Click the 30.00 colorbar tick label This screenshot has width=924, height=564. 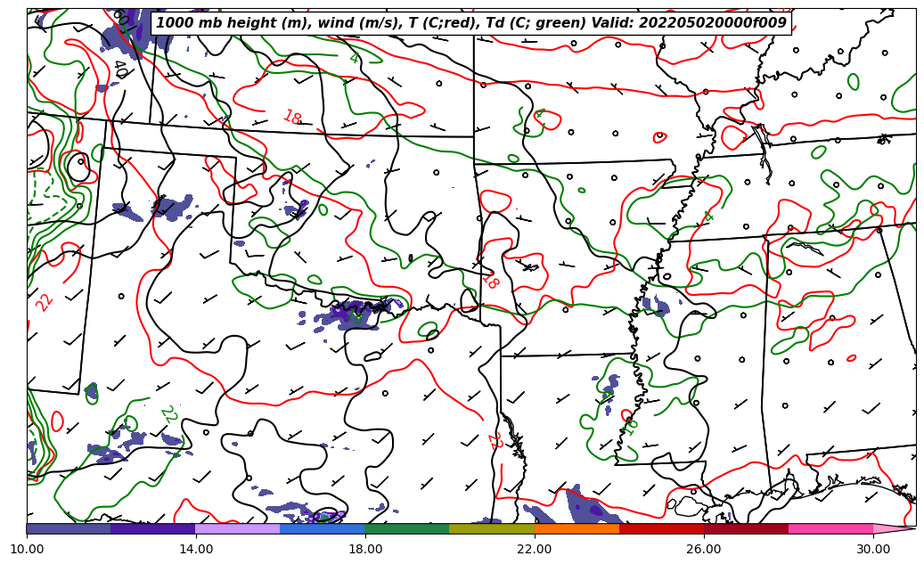coord(873,549)
